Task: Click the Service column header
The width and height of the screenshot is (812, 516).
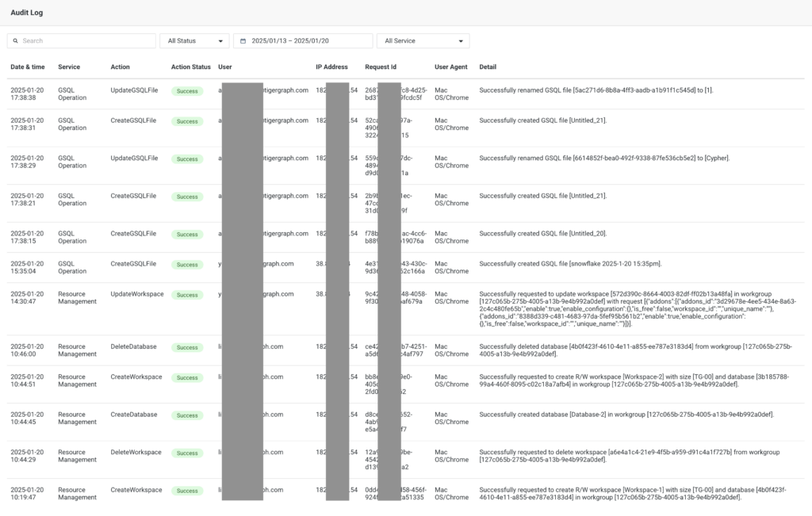Action: [69, 67]
